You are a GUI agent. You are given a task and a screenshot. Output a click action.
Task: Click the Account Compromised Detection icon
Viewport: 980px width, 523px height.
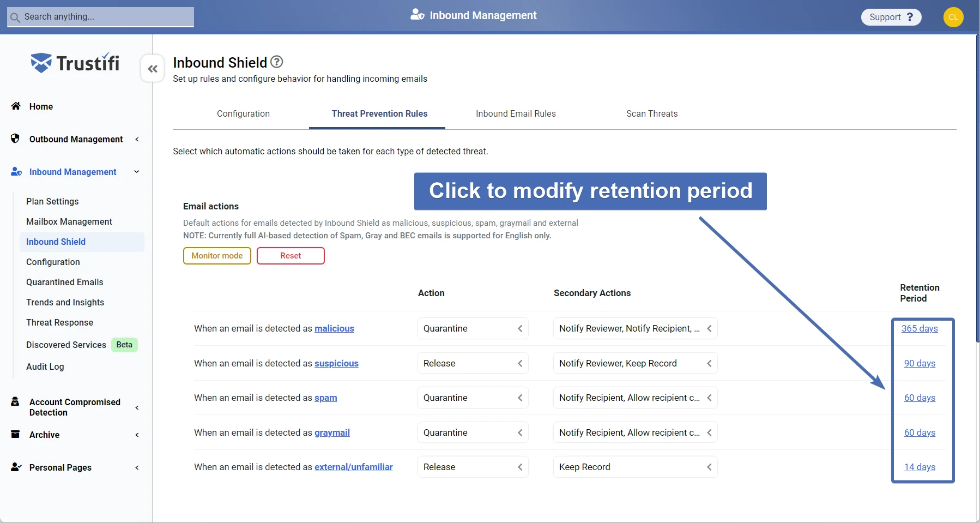(15, 402)
